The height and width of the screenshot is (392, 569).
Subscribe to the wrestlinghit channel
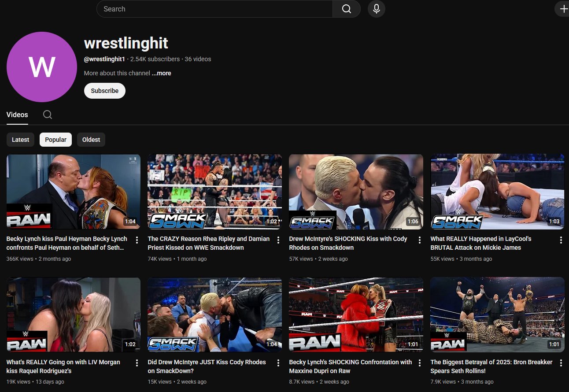coord(105,91)
